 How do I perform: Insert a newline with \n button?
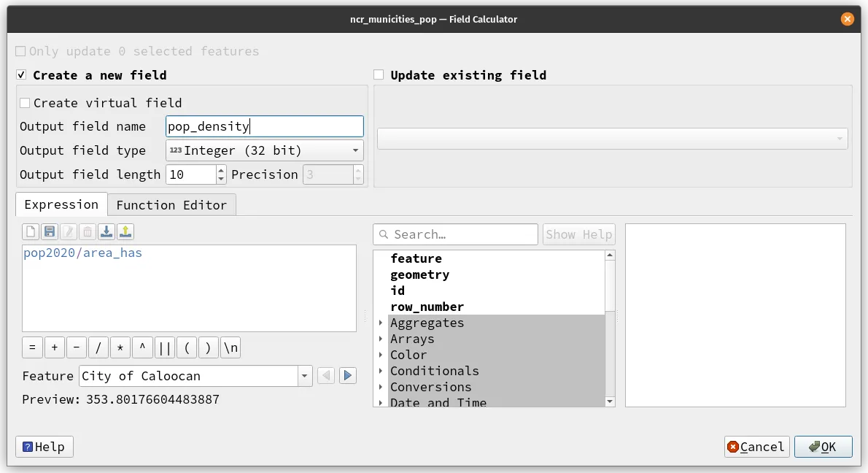tap(230, 347)
